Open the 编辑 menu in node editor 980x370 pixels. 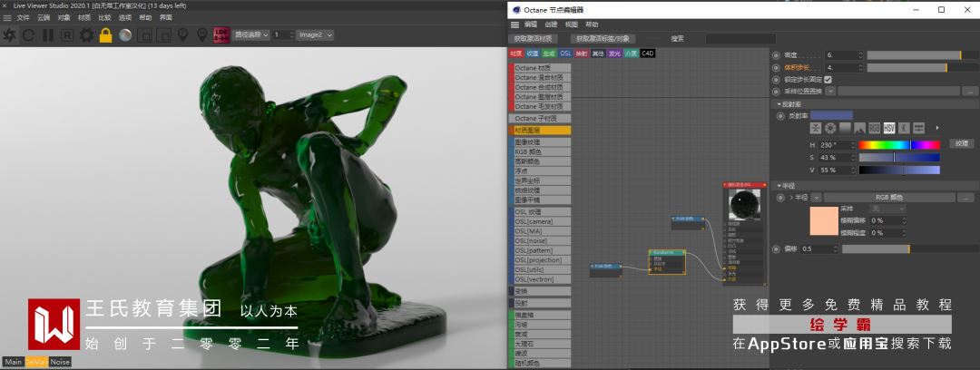(531, 24)
